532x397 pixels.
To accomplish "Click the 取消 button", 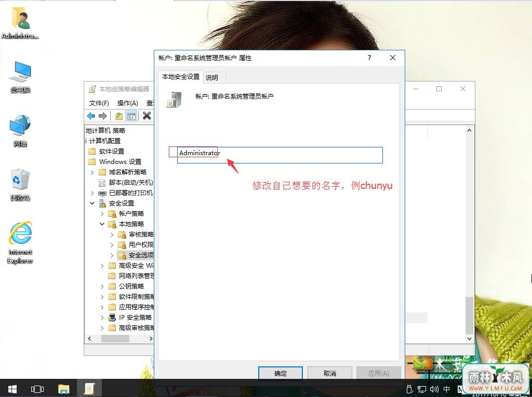I will 330,373.
